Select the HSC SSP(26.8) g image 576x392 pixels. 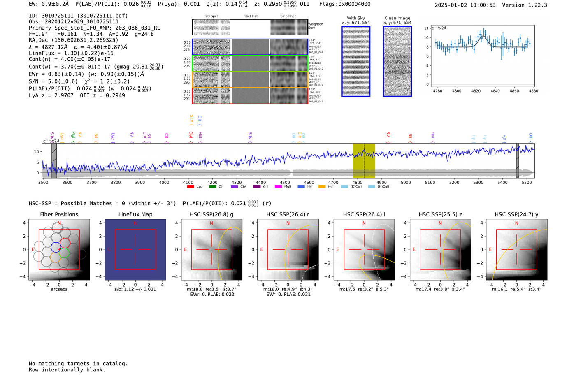[211, 250]
